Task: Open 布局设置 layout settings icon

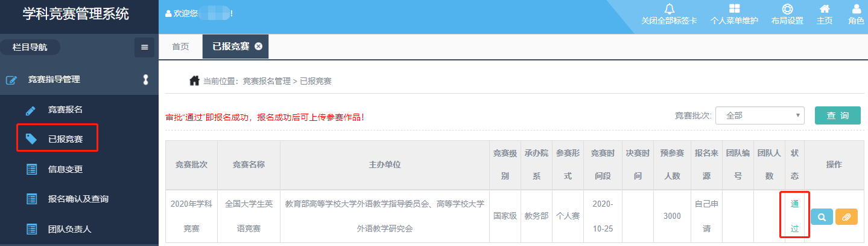Action: click(787, 9)
